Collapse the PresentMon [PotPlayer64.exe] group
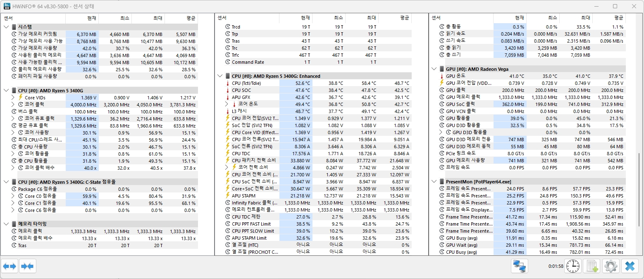Screen dimensions: 644x279 [x=434, y=182]
